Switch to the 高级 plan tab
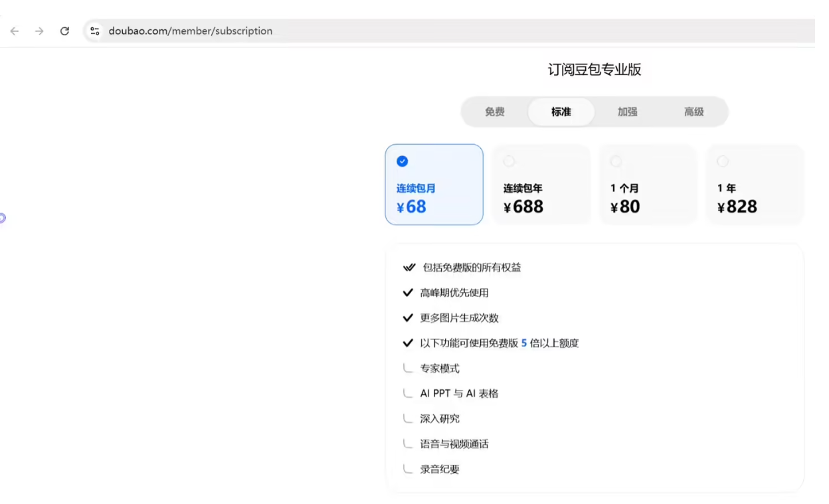This screenshot has width=829, height=504. tap(694, 112)
